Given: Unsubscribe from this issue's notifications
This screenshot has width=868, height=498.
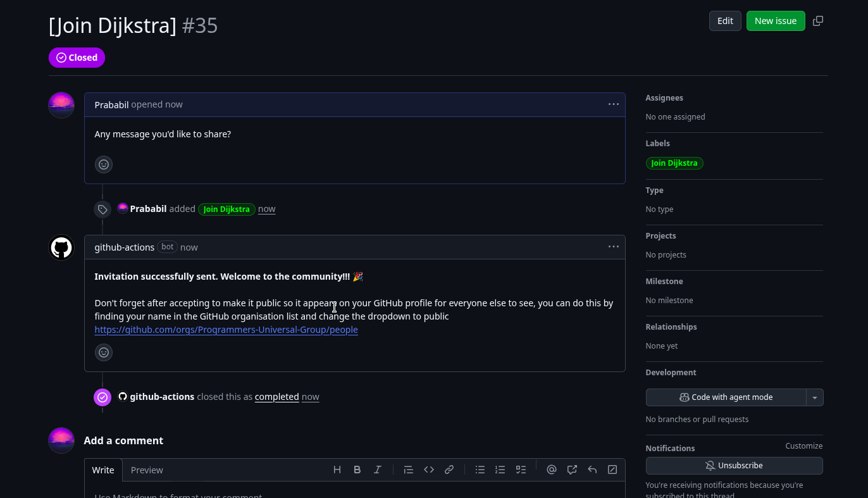Looking at the screenshot, I should [x=734, y=465].
